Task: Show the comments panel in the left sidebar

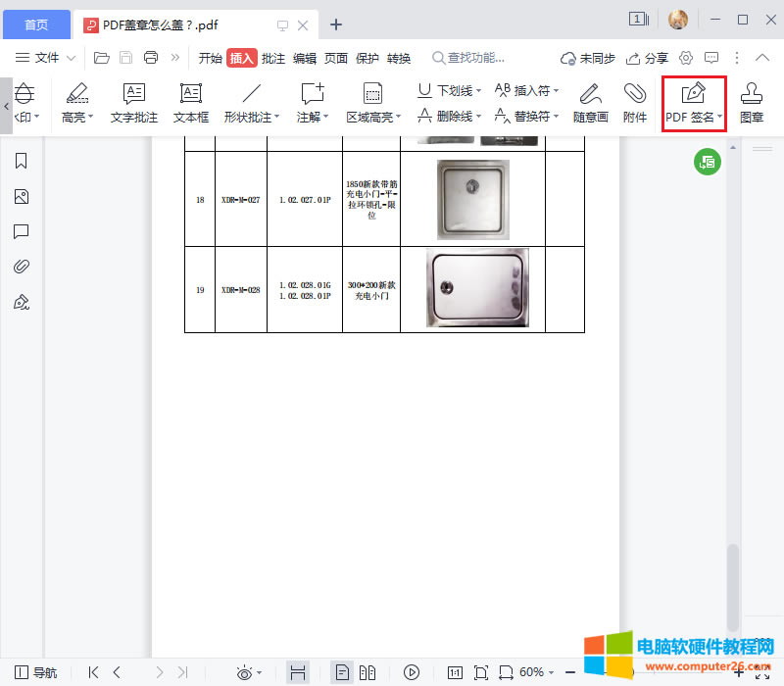Action: point(22,231)
